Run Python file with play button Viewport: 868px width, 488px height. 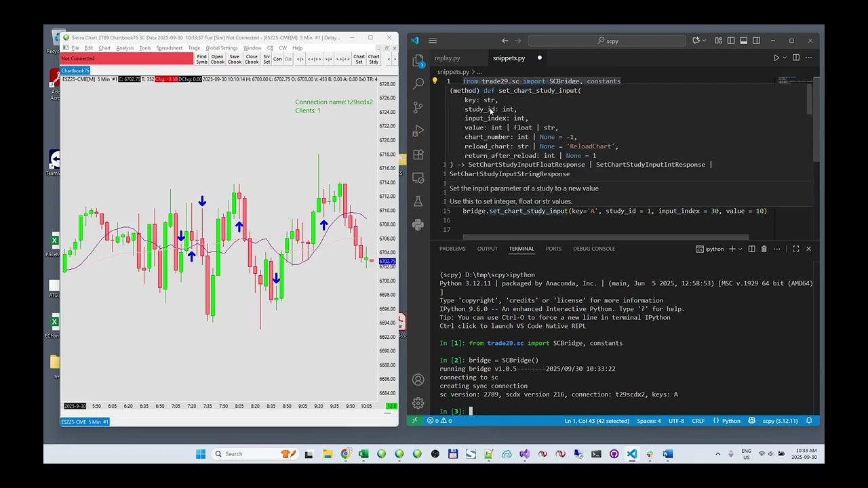pyautogui.click(x=776, y=58)
